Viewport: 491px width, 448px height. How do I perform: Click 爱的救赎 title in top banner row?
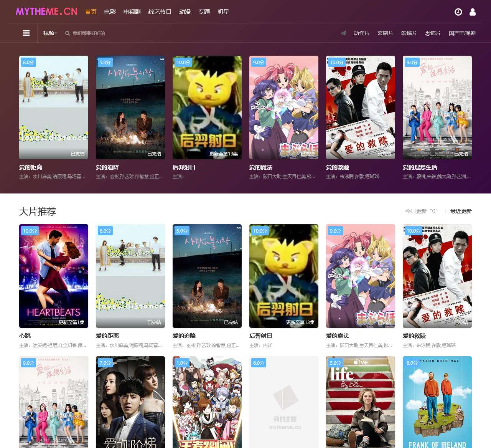pos(338,167)
